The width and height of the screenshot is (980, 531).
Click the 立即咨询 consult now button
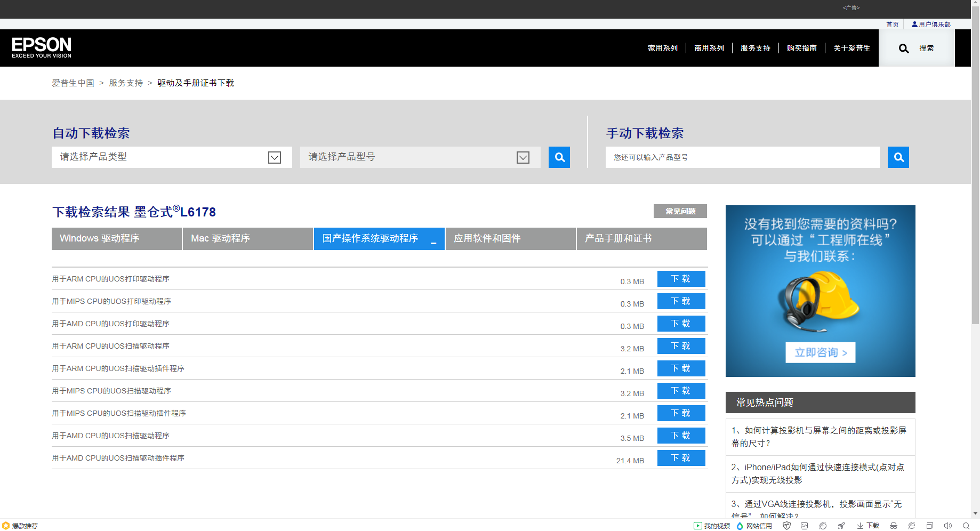click(x=821, y=352)
